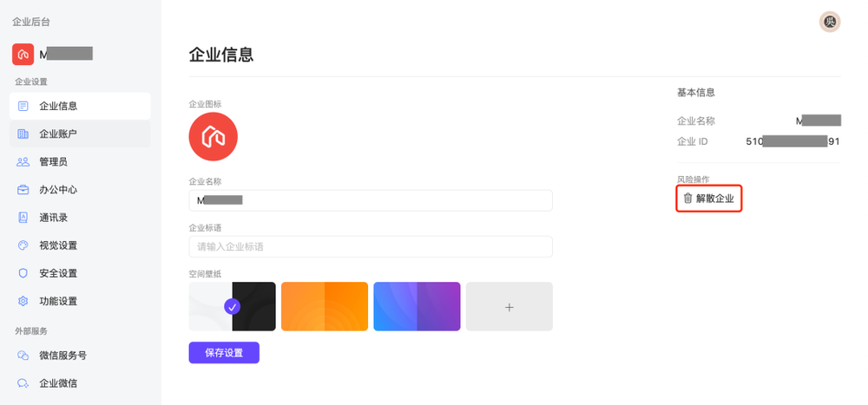
Task: Select the orange space wallpaper
Action: 325,306
